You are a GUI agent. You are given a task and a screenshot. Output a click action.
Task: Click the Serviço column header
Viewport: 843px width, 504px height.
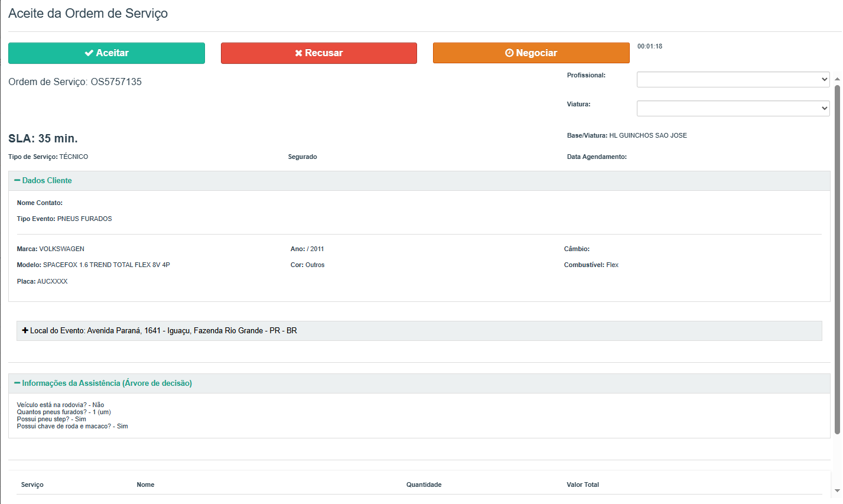32,485
